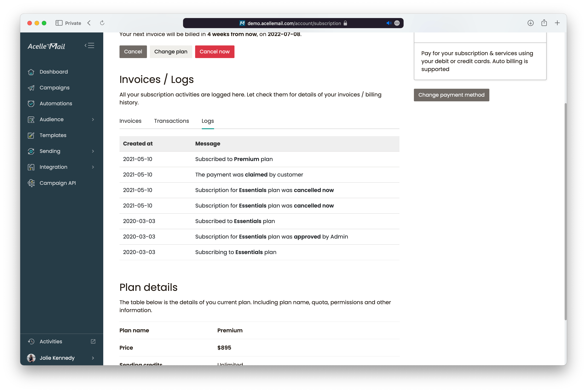Open the browser downloads icon
The width and height of the screenshot is (587, 392).
pyautogui.click(x=531, y=23)
